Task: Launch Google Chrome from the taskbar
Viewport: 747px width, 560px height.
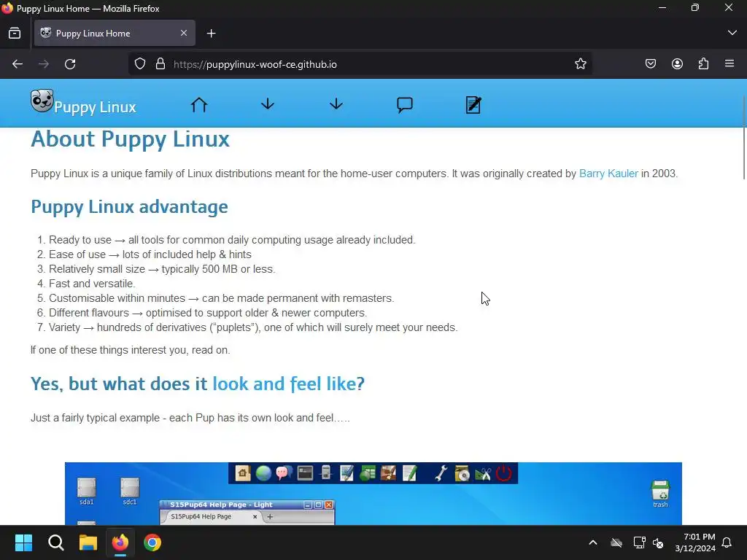Action: (152, 542)
